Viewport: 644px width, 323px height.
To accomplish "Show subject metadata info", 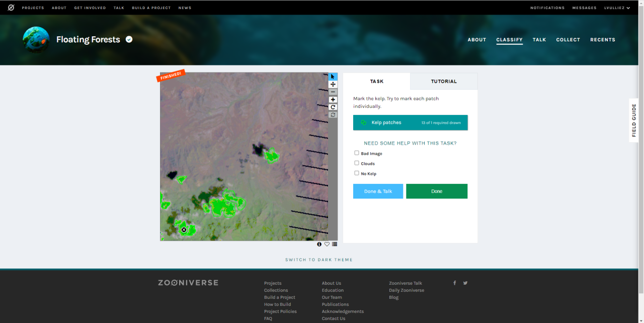I will pyautogui.click(x=319, y=244).
